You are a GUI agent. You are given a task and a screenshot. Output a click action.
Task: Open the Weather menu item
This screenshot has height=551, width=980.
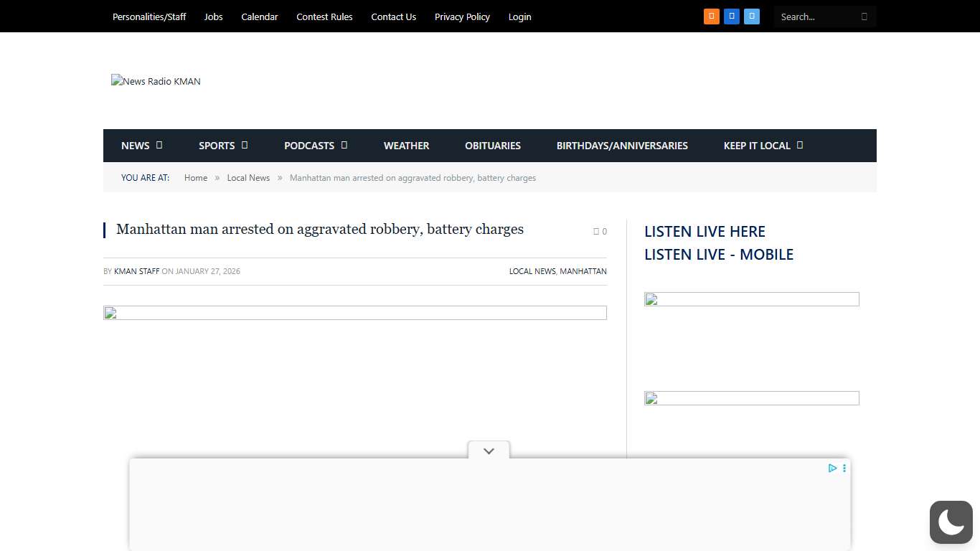click(406, 146)
